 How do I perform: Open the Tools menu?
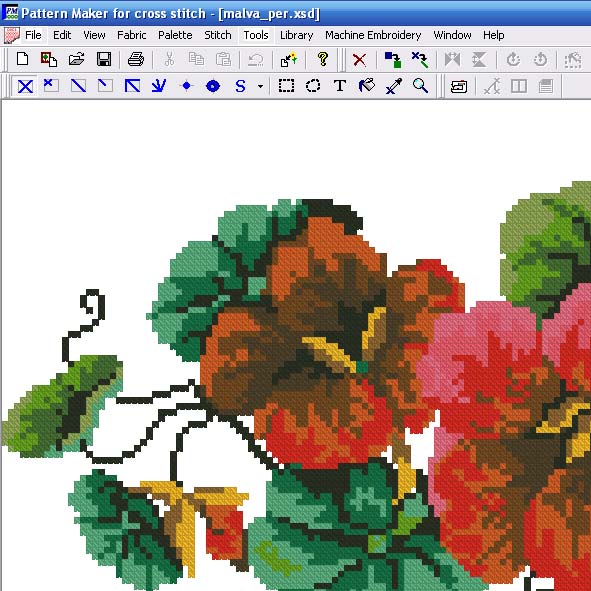(256, 35)
